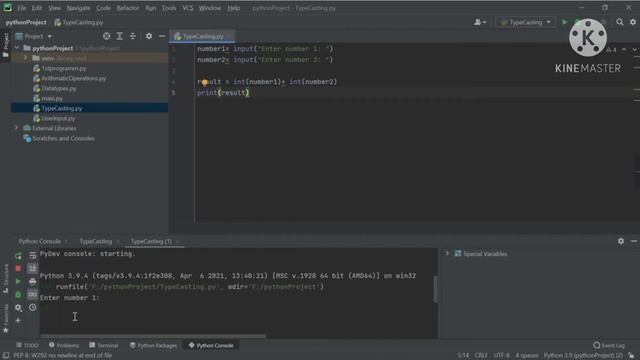
Task: Click Expand All icon in Project panel
Action: [120, 36]
